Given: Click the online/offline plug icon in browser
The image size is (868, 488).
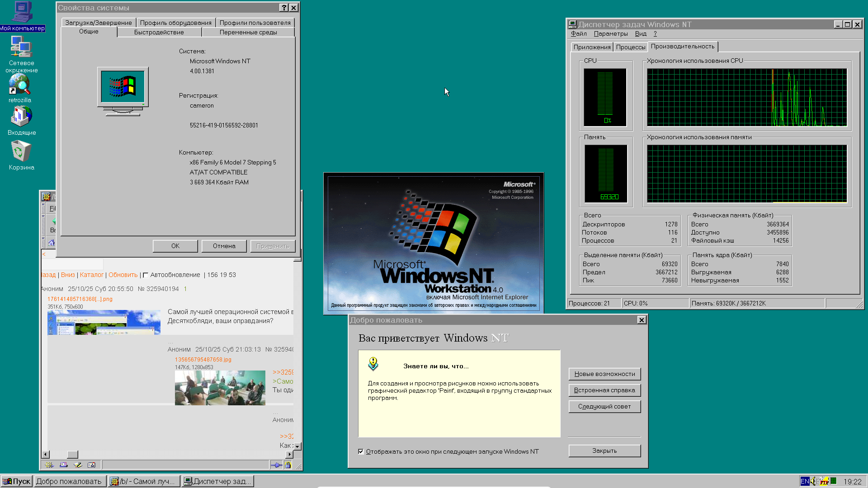Looking at the screenshot, I should (276, 465).
